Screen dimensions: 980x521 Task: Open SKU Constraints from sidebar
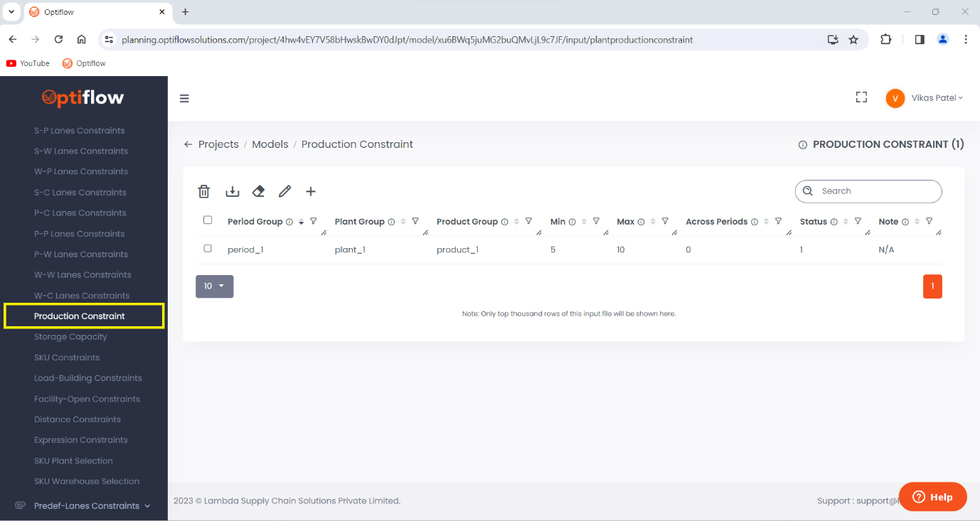point(66,357)
